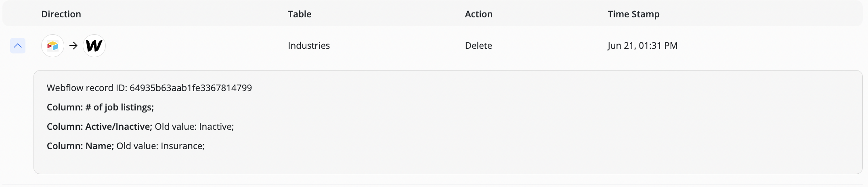This screenshot has height=187, width=868.
Task: Click the 'Old value: Inactive' text
Action: 194,127
